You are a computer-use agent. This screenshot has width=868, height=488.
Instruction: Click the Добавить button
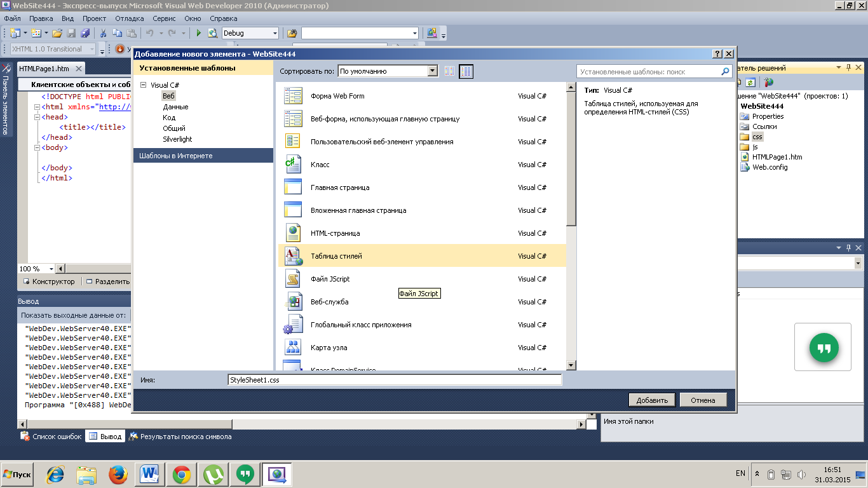[653, 400]
